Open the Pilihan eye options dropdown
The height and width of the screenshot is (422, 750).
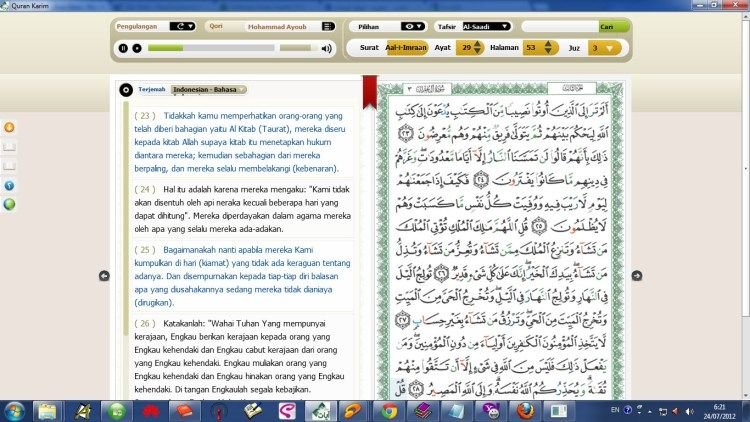pyautogui.click(x=412, y=26)
